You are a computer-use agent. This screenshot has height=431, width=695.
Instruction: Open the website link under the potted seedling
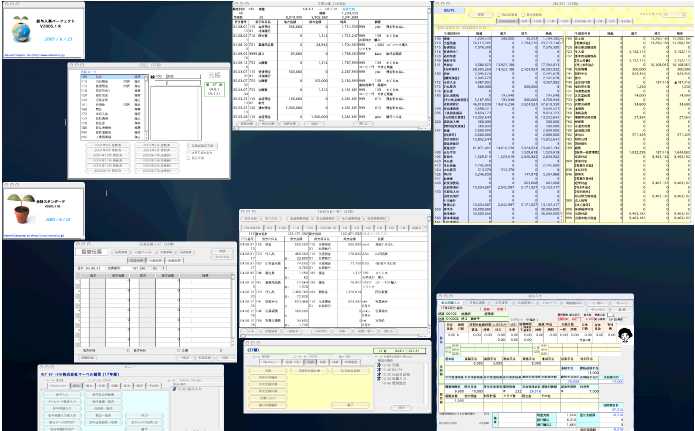click(35, 235)
